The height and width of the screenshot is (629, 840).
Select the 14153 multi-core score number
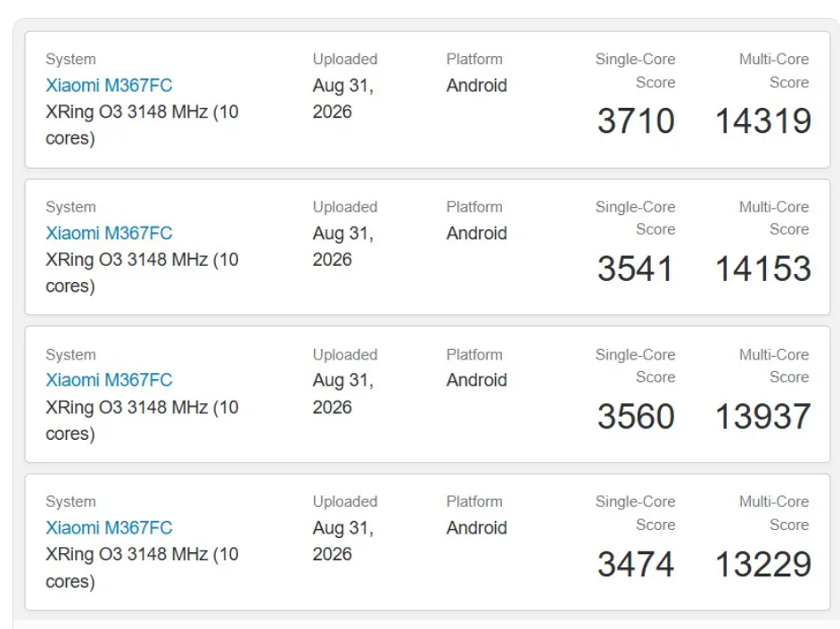(763, 269)
